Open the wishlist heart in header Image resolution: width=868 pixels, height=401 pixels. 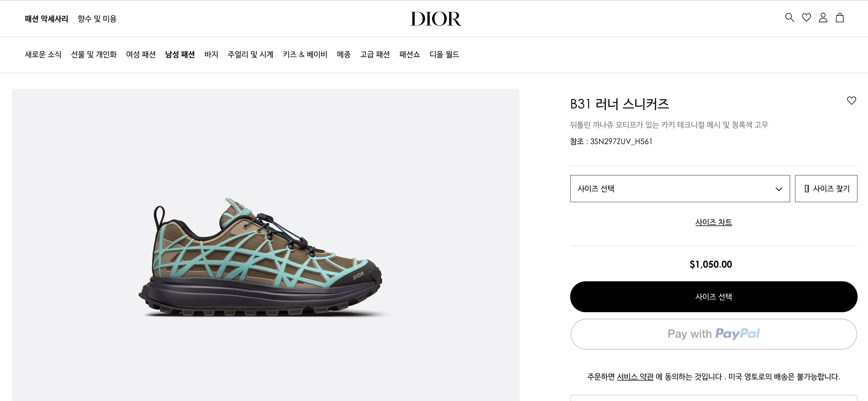(806, 18)
